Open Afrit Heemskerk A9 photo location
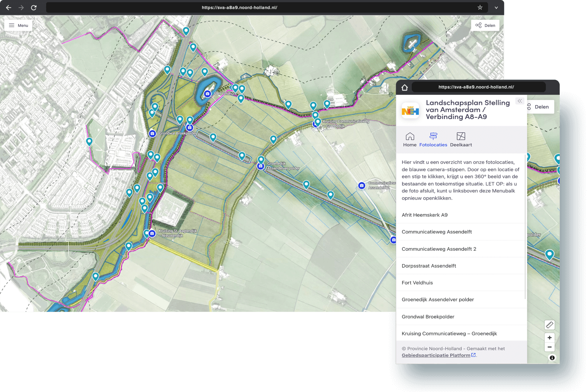 point(424,215)
